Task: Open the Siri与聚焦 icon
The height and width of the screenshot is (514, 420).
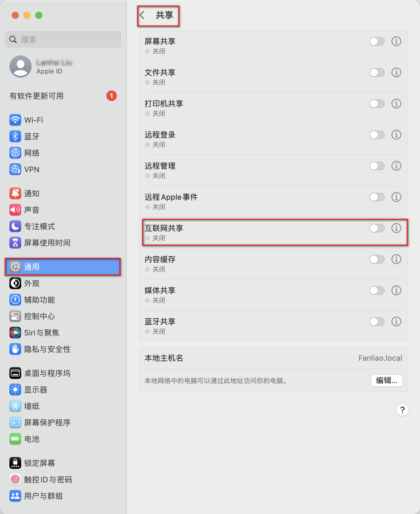Action: click(15, 332)
